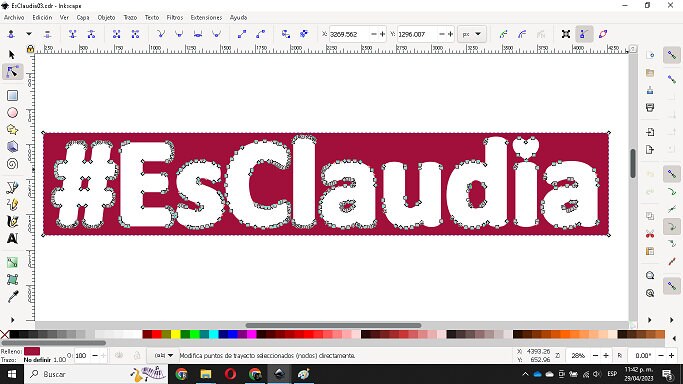Select the Gradient tool
Image resolution: width=683 pixels, height=384 pixels.
12,263
